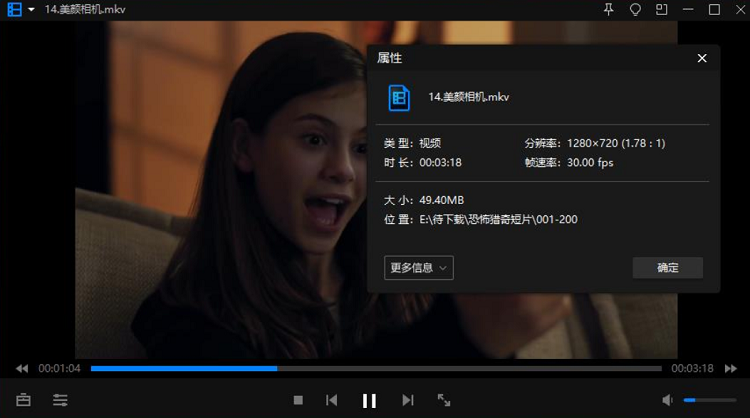The width and height of the screenshot is (750, 418).
Task: Skip to the next video
Action: pyautogui.click(x=407, y=400)
